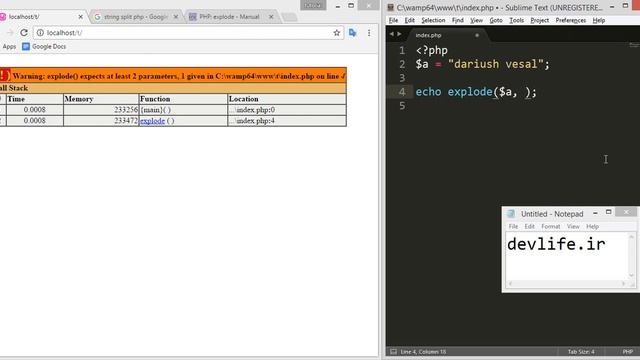
Task: Click Notepad's horizontal scrollbar
Action: (x=567, y=283)
